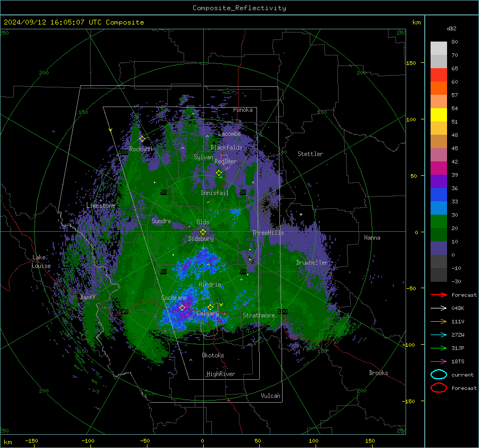This screenshot has width=479, height=448.
Task: Select the violet 36–39 dBZ color swatch
Action: click(439, 182)
